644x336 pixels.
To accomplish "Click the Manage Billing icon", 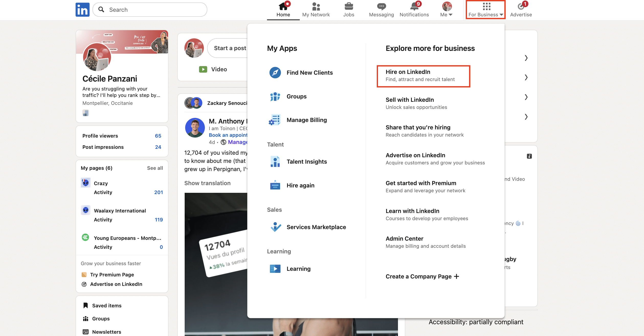I will click(275, 120).
